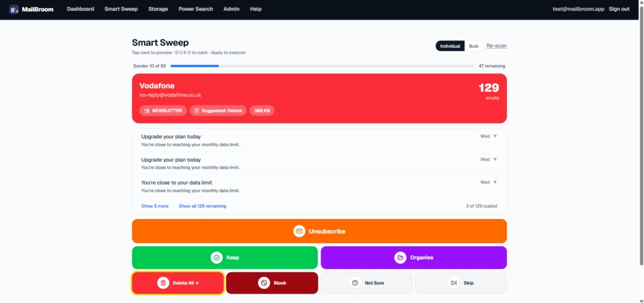Open the Storage menu item
Image resolution: width=644 pixels, height=303 pixels.
coord(158,9)
